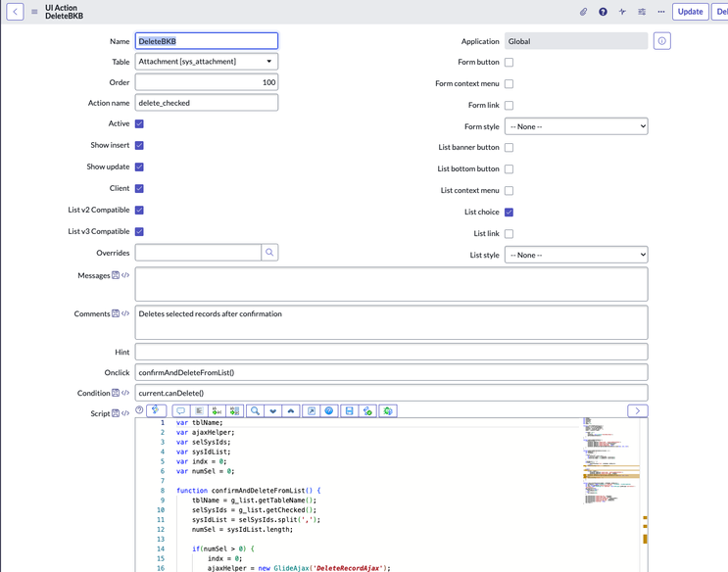Open the form context hamburger menu
728x572 pixels.
click(34, 12)
